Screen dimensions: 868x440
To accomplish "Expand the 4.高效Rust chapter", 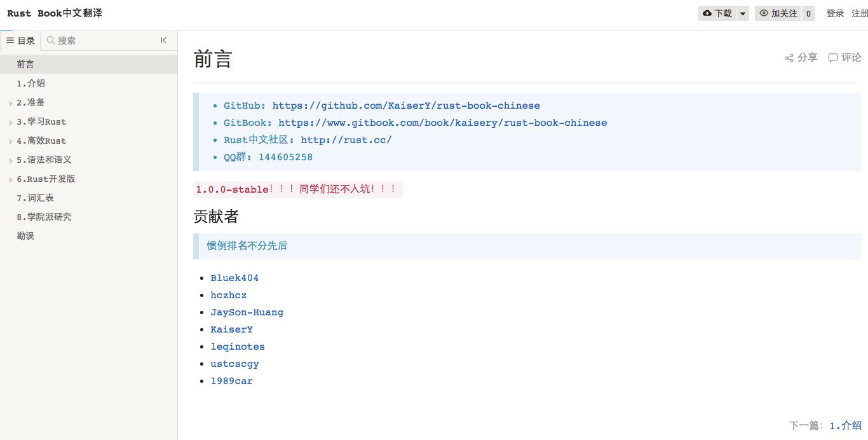I will (x=11, y=141).
